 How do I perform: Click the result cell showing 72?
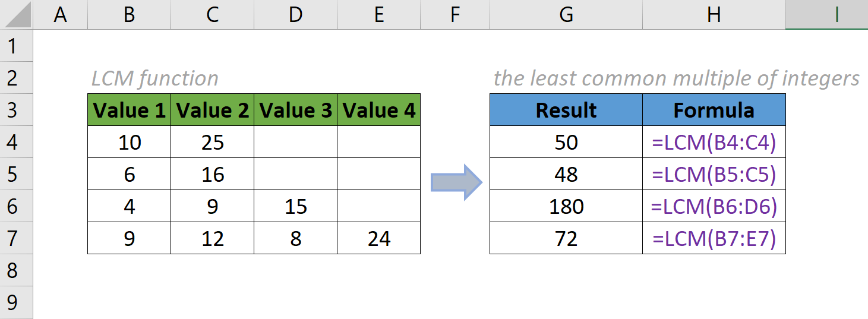[566, 238]
